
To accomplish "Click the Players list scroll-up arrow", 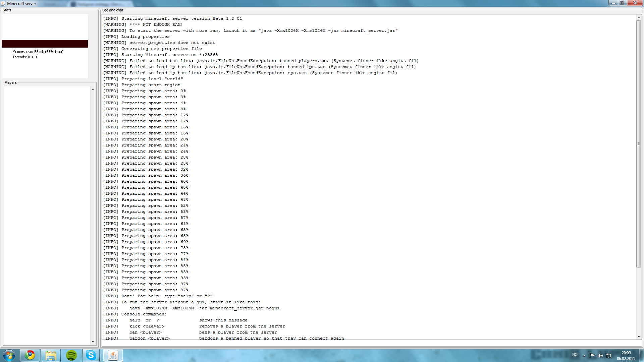I will coord(93,89).
